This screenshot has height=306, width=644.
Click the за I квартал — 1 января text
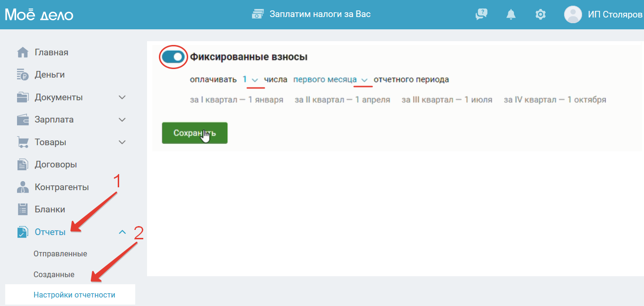[236, 100]
